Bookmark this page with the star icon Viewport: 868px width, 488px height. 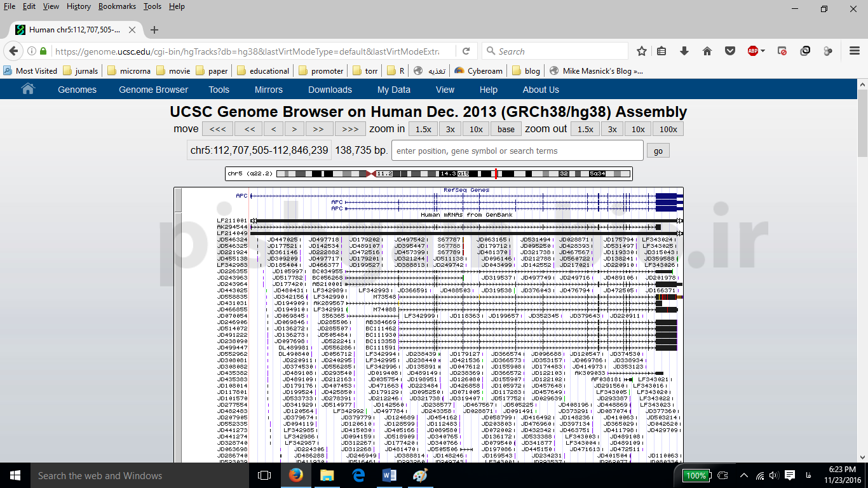[x=642, y=51]
